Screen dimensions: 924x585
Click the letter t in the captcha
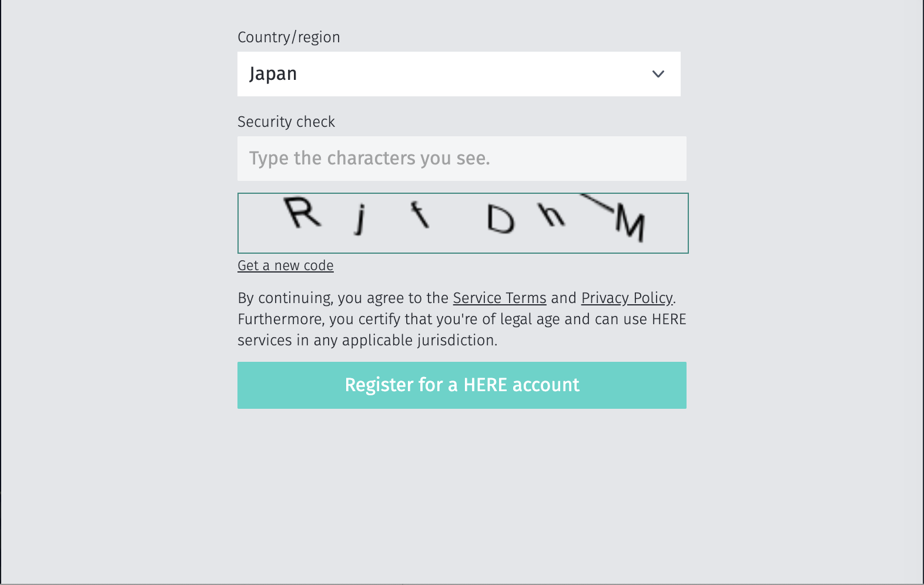coord(420,214)
